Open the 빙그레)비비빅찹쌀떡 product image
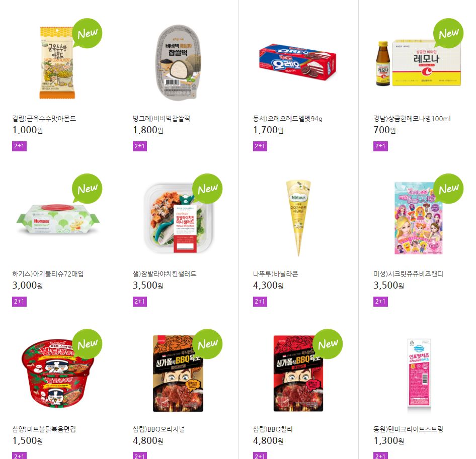The image size is (476, 459). 179,62
